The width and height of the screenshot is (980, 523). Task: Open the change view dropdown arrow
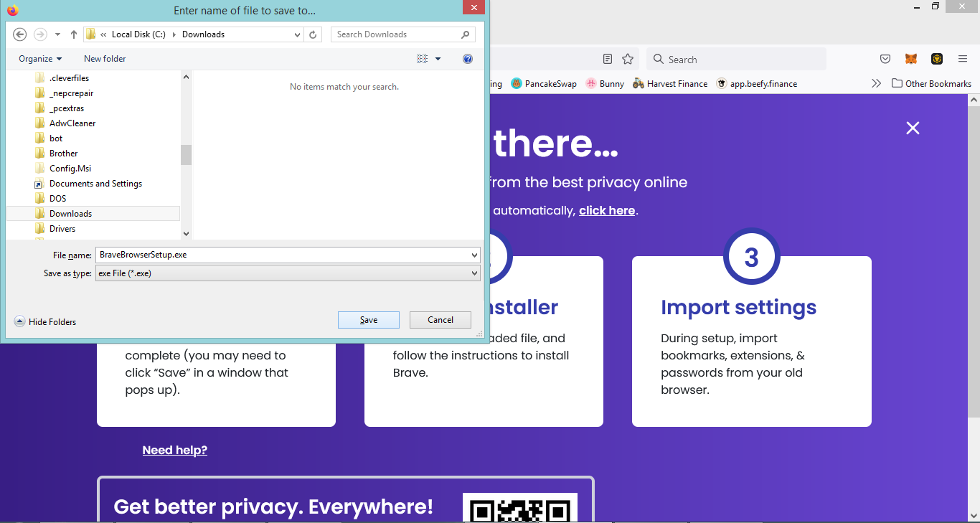(x=438, y=59)
